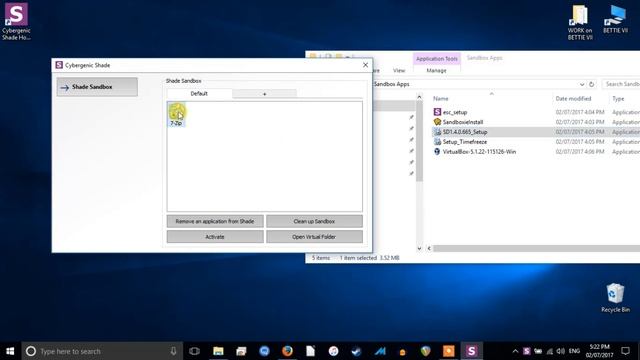Click navigation pane scroll down arrow
Image resolution: width=640 pixels, height=360 pixels.
click(x=419, y=248)
